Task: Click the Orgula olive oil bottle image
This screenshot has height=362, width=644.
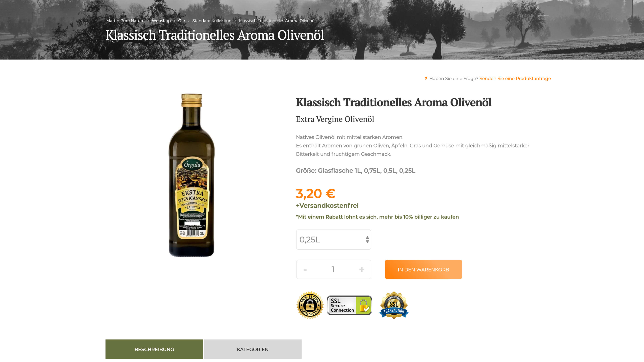Action: tap(192, 175)
